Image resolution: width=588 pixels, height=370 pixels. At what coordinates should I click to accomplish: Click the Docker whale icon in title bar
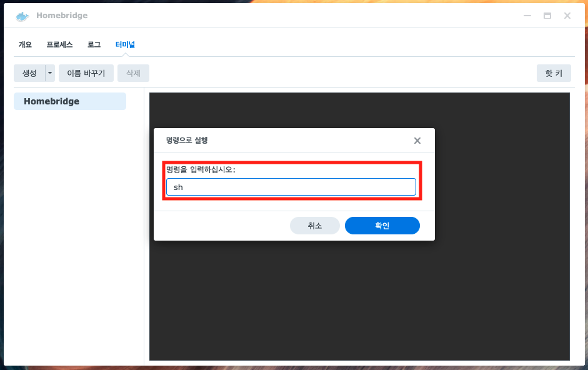[22, 16]
